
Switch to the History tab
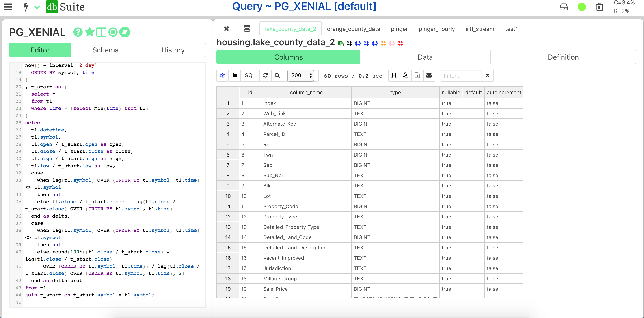pos(173,50)
